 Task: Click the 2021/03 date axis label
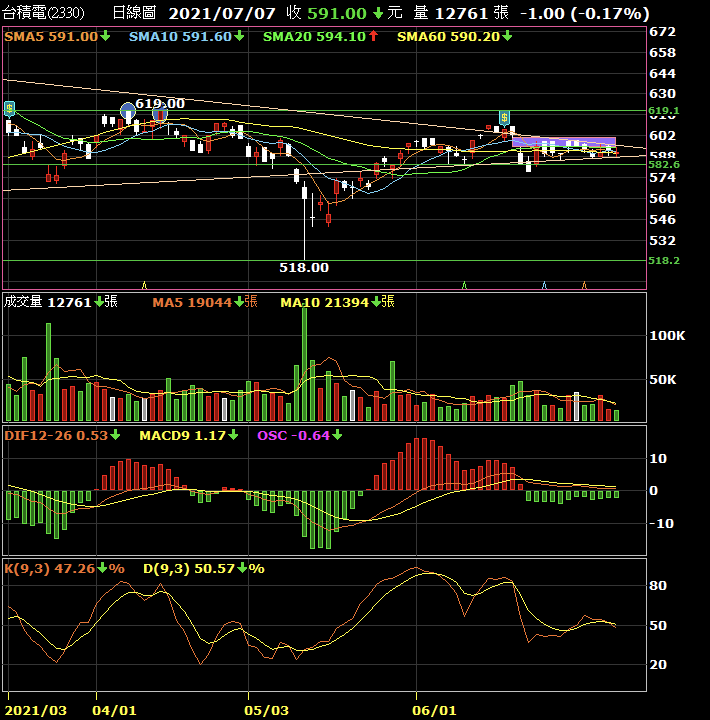pyautogui.click(x=35, y=711)
